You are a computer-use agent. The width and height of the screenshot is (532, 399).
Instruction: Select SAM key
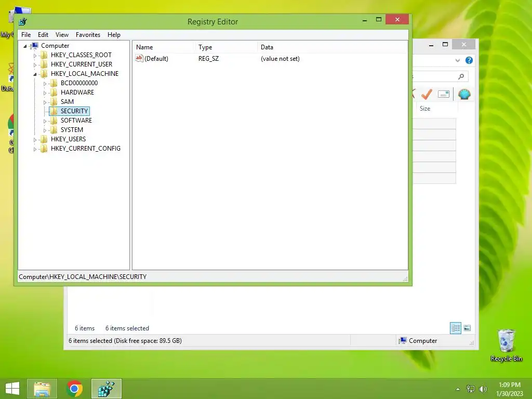pyautogui.click(x=67, y=101)
